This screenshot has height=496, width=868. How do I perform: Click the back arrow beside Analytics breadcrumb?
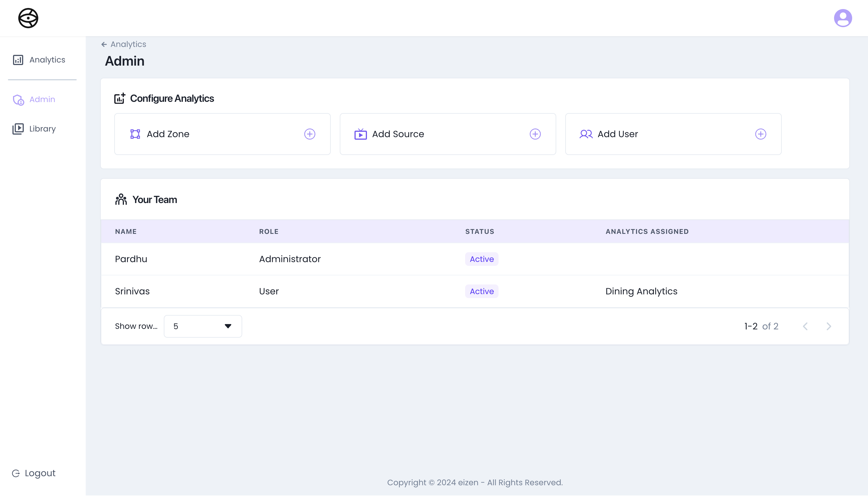tap(104, 44)
